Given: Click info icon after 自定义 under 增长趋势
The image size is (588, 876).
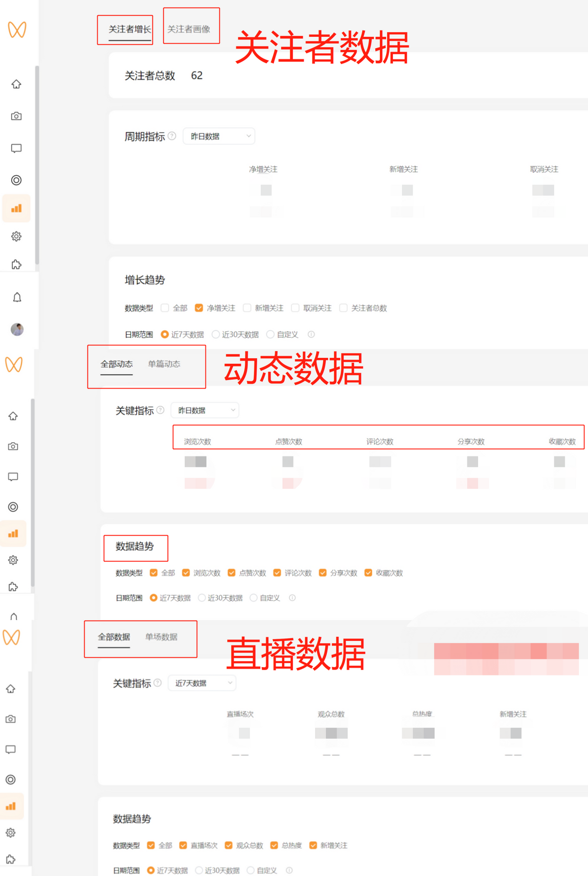Looking at the screenshot, I should tap(311, 334).
